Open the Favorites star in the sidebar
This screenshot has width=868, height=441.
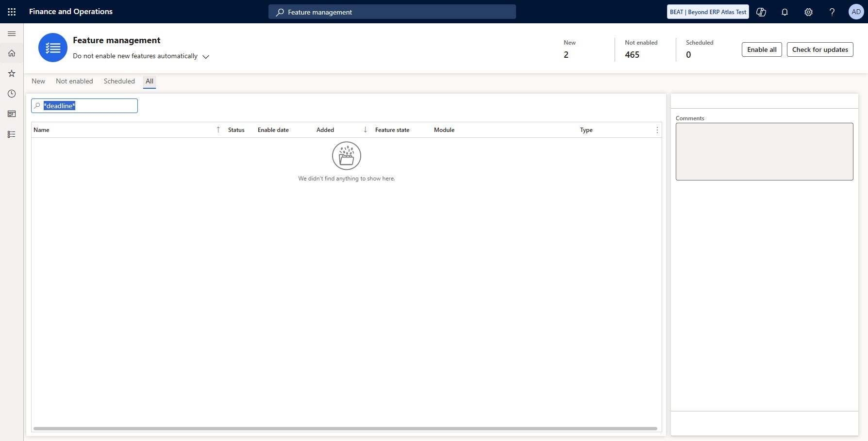coord(12,73)
